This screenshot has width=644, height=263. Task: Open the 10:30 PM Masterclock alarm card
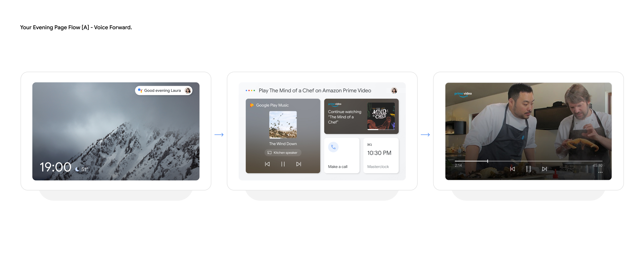point(381,155)
